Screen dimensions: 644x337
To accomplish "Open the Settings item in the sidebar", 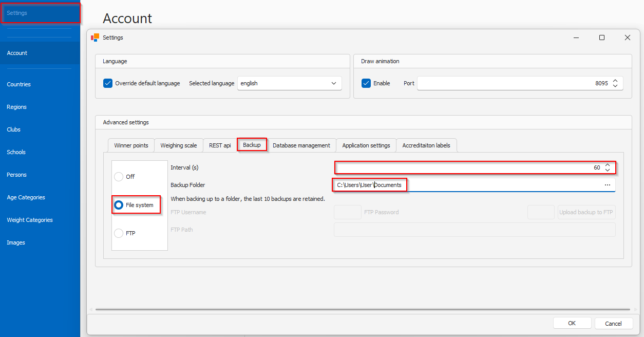I will 40,13.
